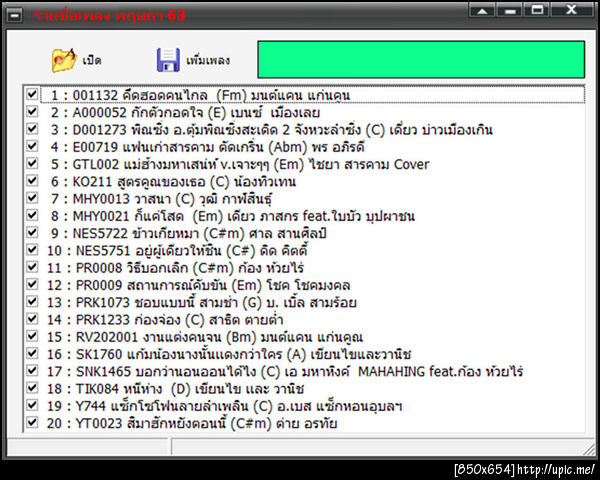Screen dimensions: 600x480
Task: Click the window resize grip corner
Action: point(589,450)
